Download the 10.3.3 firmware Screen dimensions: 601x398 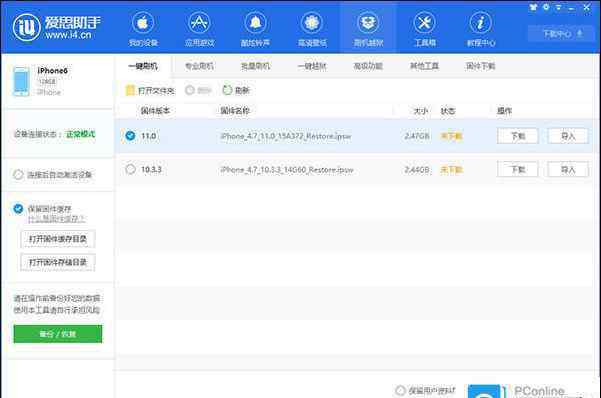pyautogui.click(x=518, y=169)
